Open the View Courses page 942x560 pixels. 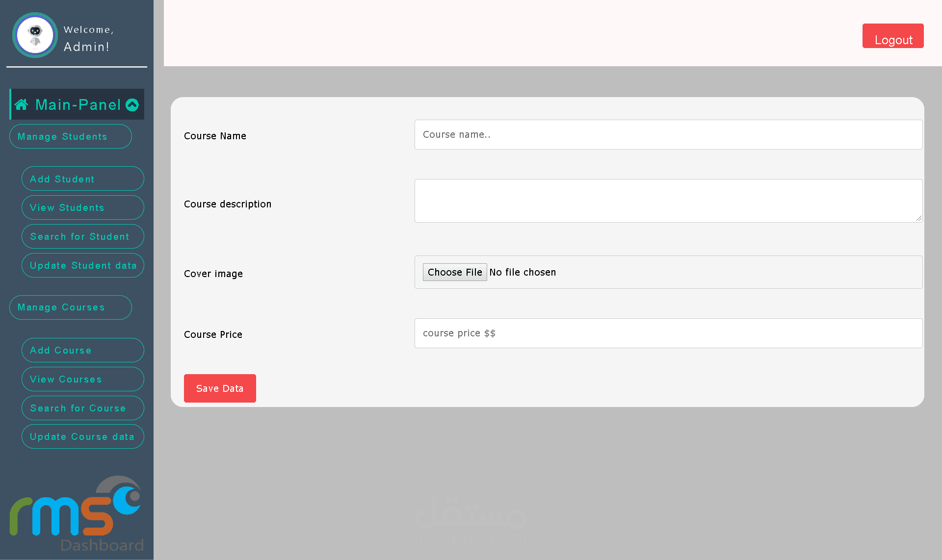(x=82, y=379)
